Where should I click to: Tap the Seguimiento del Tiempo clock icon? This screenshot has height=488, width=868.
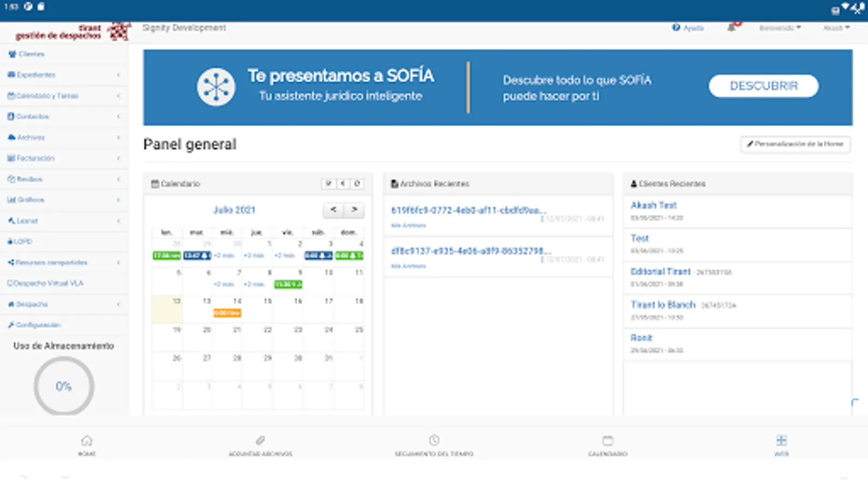(434, 440)
